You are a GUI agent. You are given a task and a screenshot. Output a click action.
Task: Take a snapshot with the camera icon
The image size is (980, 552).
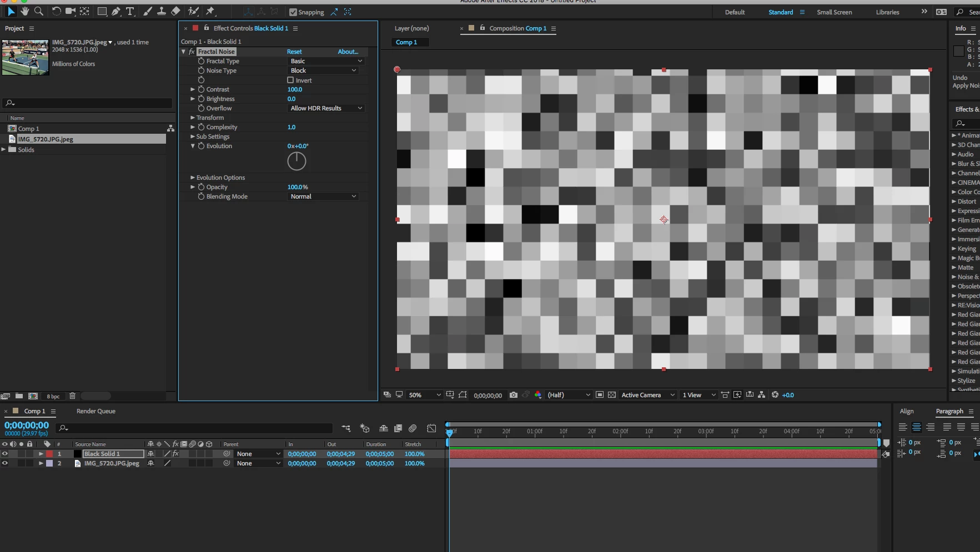[x=514, y=395]
